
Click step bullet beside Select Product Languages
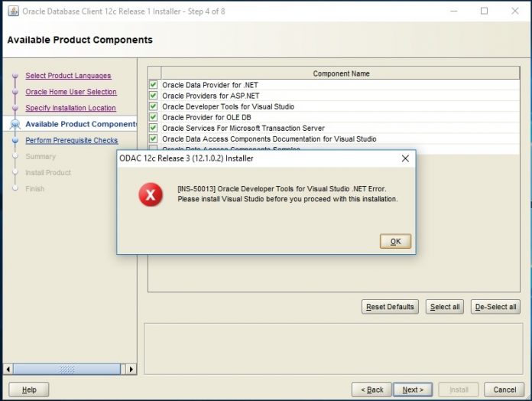pos(15,75)
